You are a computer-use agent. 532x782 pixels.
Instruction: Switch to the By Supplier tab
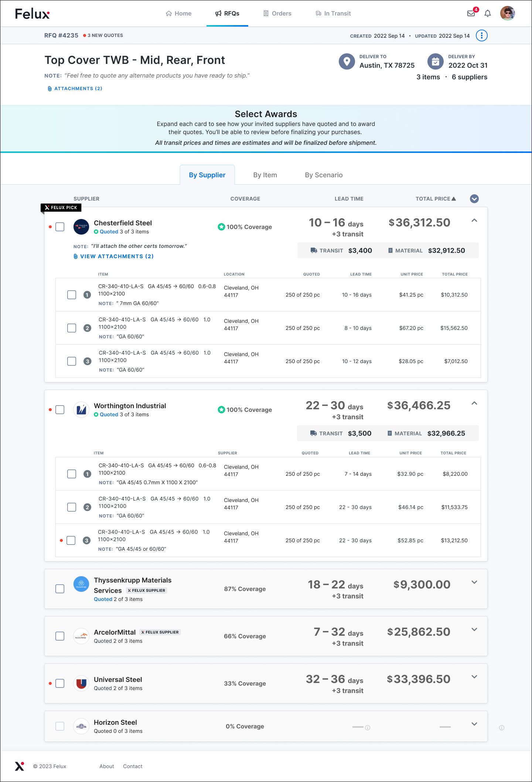pos(207,175)
